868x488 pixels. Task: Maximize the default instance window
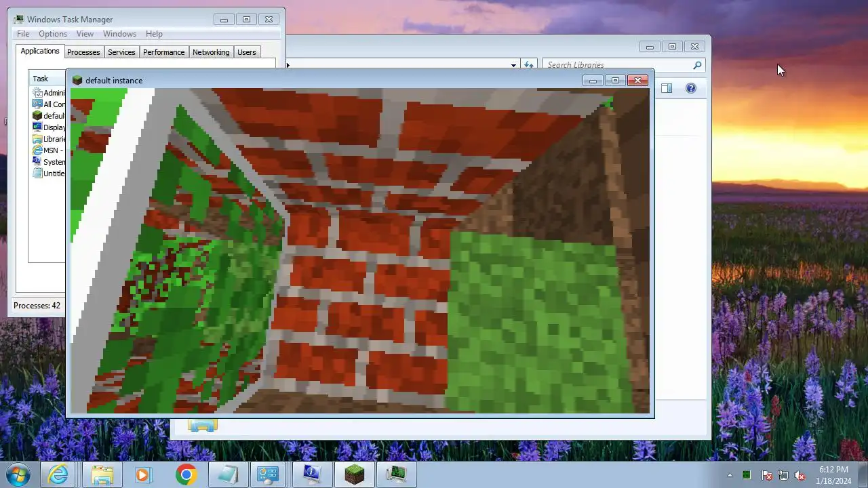coord(615,81)
